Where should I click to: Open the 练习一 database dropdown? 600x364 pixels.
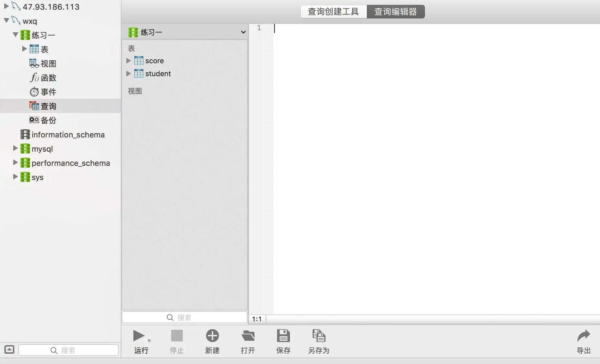pos(243,32)
